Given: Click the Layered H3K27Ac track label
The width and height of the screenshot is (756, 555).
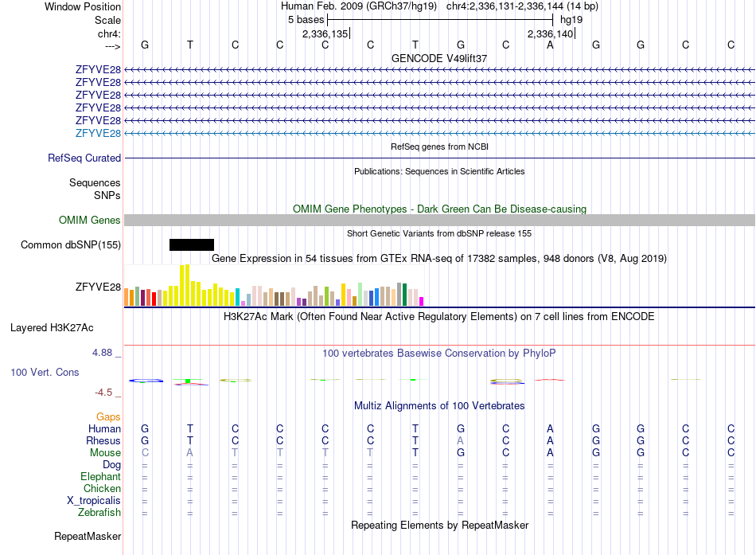Looking at the screenshot, I should 52,328.
